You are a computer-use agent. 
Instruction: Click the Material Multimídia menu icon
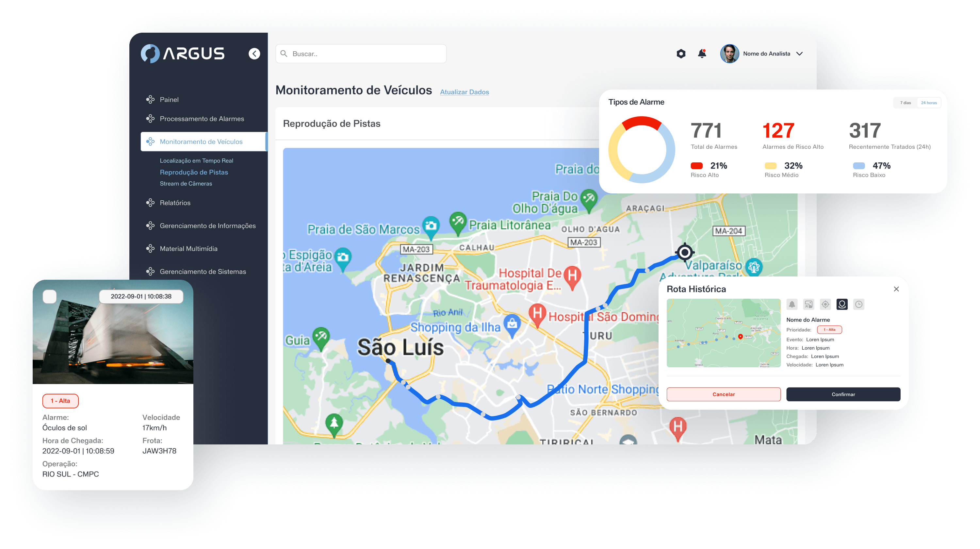point(150,248)
